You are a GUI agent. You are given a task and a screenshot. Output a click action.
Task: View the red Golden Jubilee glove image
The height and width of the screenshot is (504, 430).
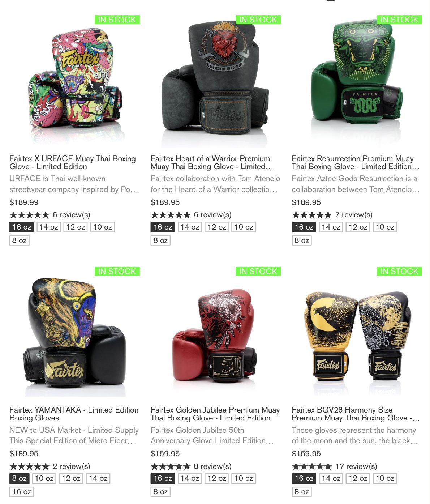pos(216,333)
